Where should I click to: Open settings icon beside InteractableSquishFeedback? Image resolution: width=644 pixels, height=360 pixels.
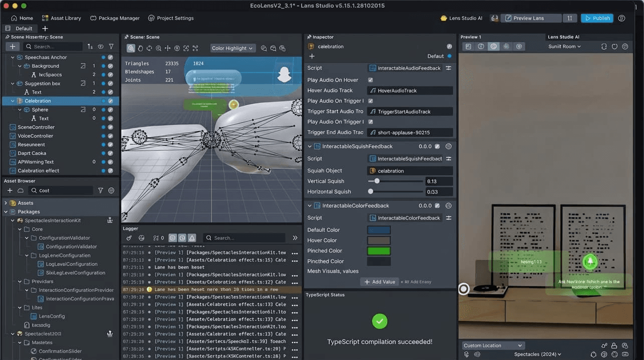tap(449, 146)
